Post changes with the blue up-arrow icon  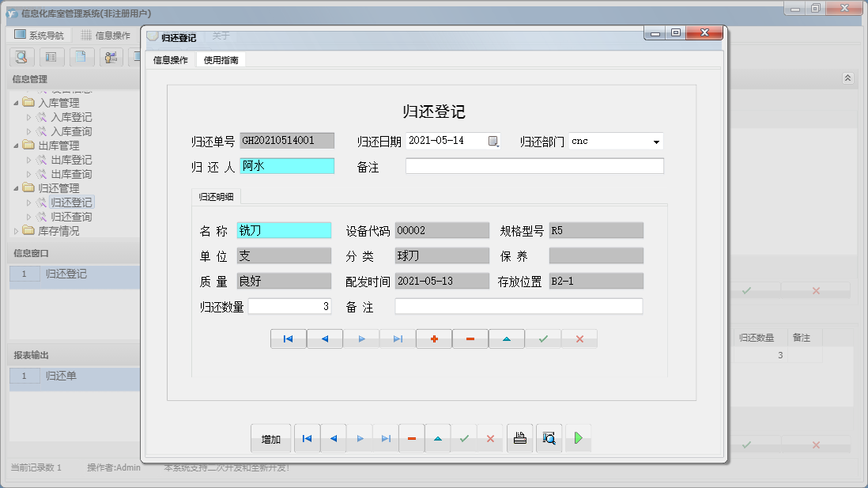click(506, 339)
